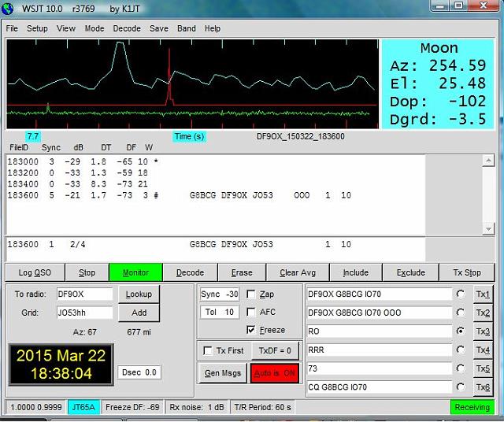Toggle the green Monitor button
Viewport: 504px width, 422px height.
pos(135,272)
